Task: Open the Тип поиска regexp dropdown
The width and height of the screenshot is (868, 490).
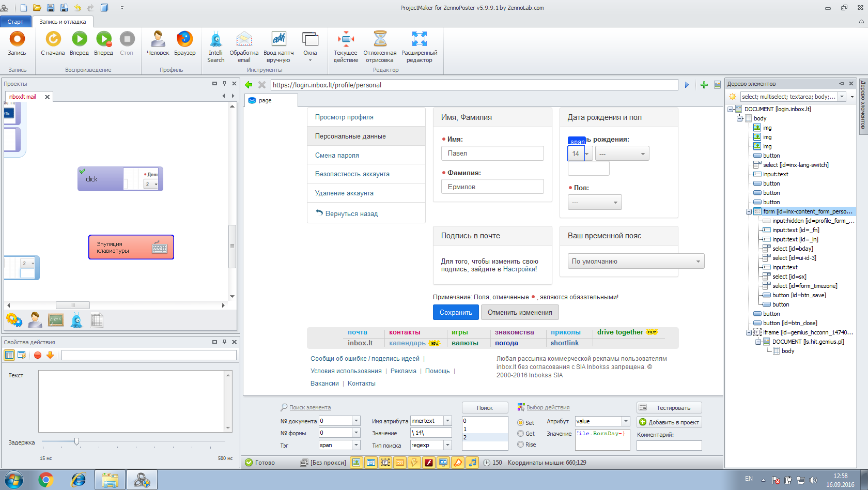Action: coord(448,445)
